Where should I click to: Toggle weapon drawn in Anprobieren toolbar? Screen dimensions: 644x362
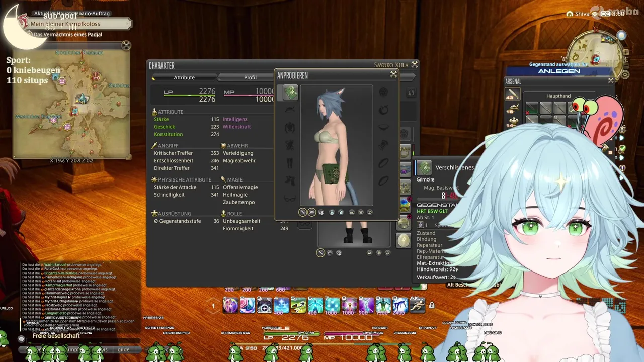(302, 212)
